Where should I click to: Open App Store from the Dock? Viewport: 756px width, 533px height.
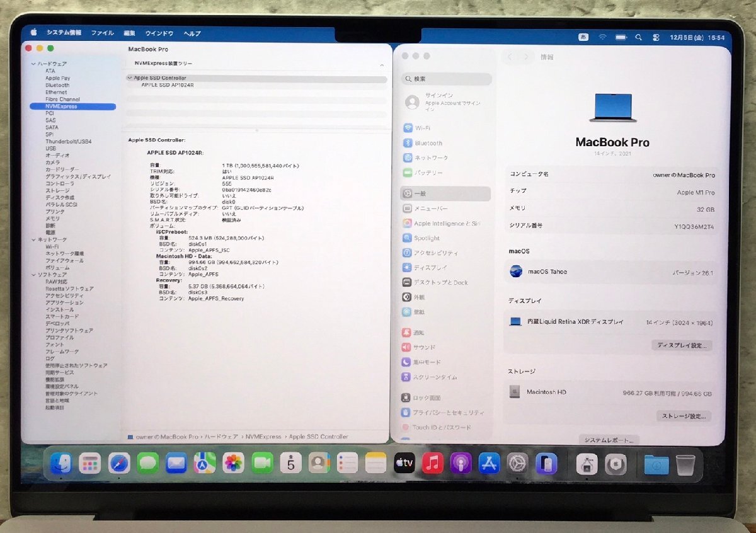pyautogui.click(x=490, y=464)
